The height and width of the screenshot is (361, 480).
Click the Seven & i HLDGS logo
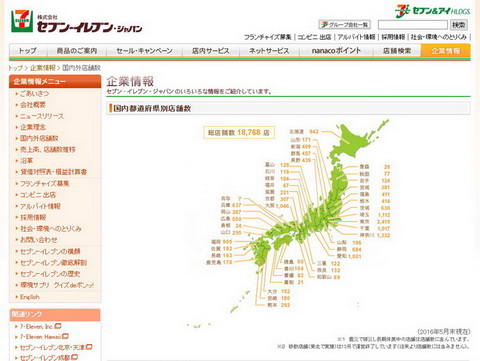point(432,11)
